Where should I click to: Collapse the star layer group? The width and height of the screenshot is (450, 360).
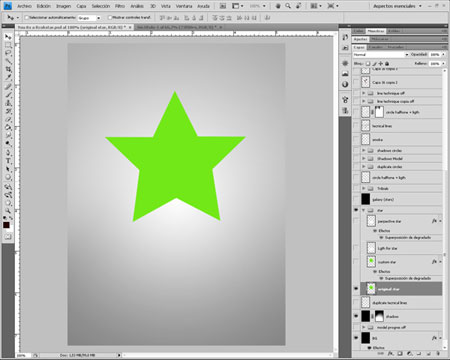tap(364, 210)
